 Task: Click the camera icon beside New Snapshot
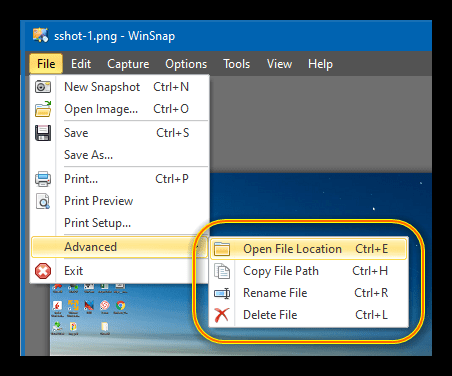[x=43, y=87]
